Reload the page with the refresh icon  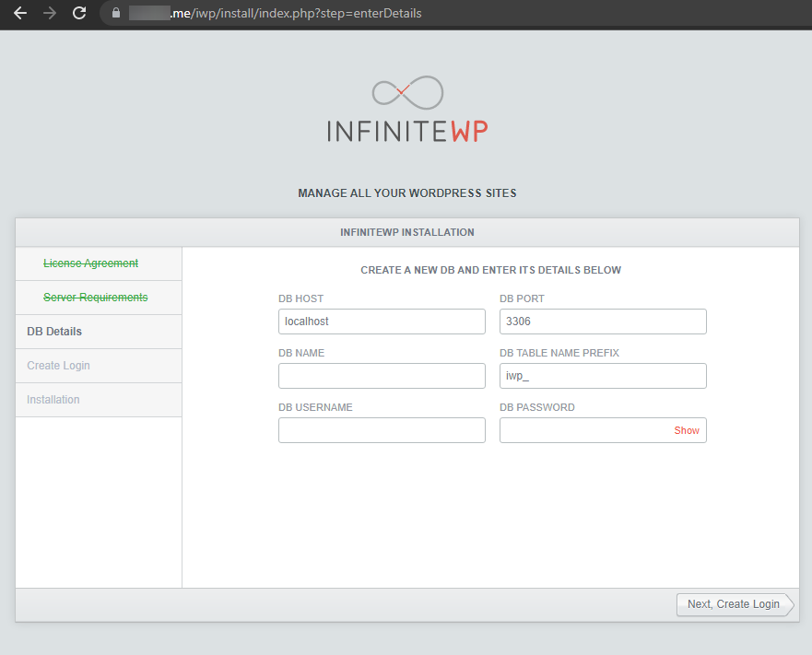click(x=79, y=13)
